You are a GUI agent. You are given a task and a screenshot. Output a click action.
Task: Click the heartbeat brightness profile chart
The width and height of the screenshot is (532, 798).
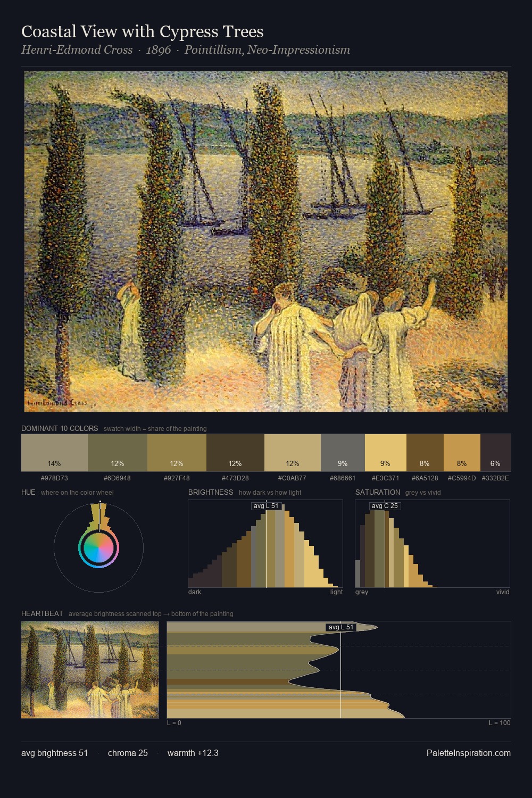(339, 670)
